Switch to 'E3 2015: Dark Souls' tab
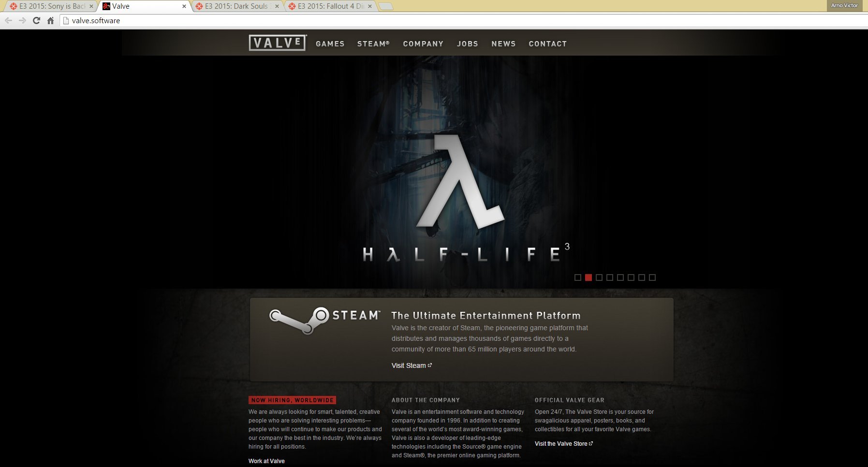 click(237, 6)
